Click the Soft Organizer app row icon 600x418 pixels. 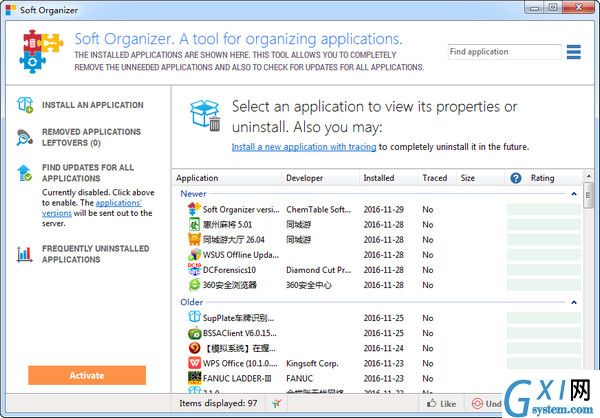[194, 209]
